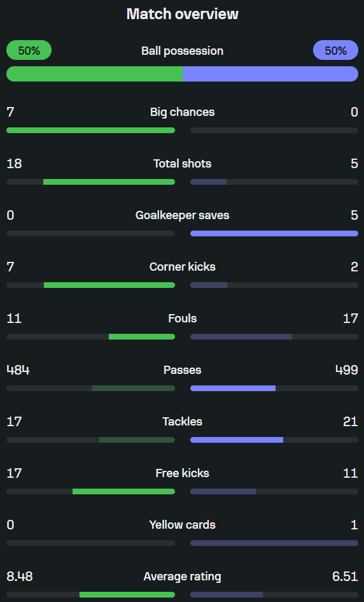Select the green 50% possession badge
This screenshot has width=364, height=602.
pos(29,50)
